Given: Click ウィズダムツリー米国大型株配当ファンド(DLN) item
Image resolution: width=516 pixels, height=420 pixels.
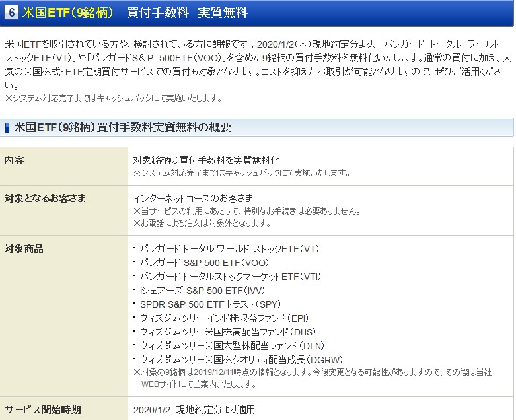Looking at the screenshot, I should (232, 345).
